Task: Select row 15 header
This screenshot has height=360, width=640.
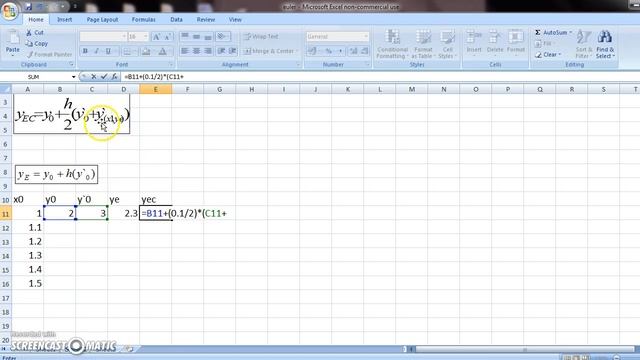Action: pos(6,270)
